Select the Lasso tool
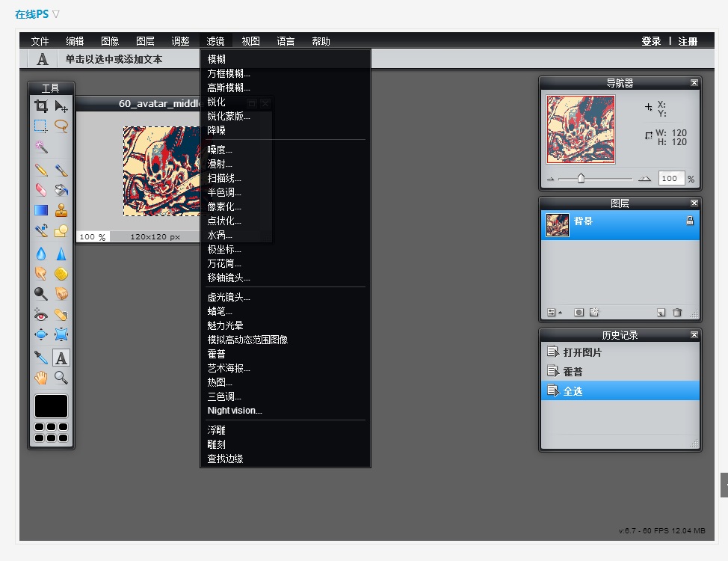Screen dimensions: 728x561 pos(61,126)
